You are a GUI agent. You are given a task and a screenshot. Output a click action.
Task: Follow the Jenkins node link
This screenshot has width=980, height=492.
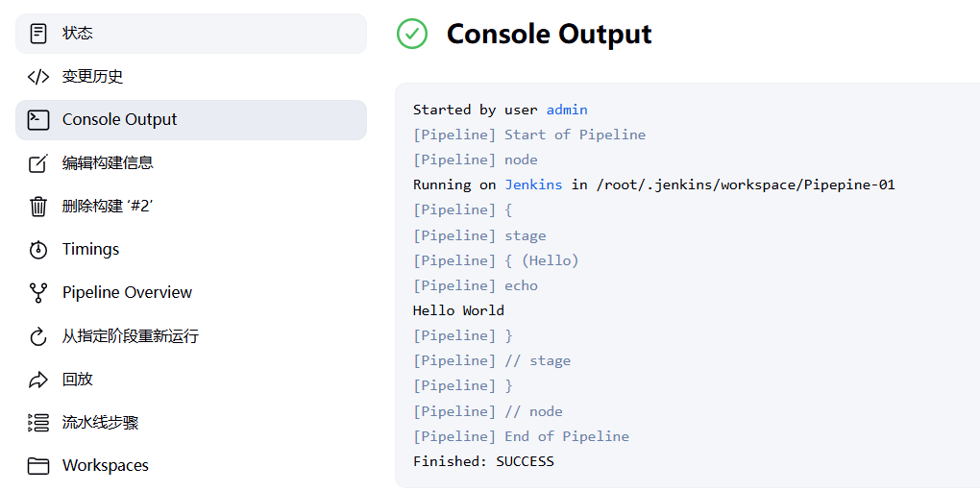click(x=533, y=184)
